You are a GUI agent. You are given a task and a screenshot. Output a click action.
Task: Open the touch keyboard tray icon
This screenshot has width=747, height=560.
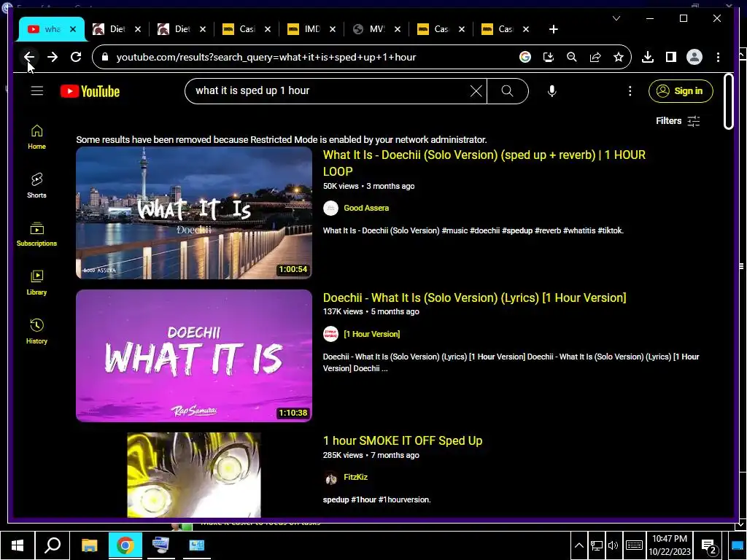(634, 545)
